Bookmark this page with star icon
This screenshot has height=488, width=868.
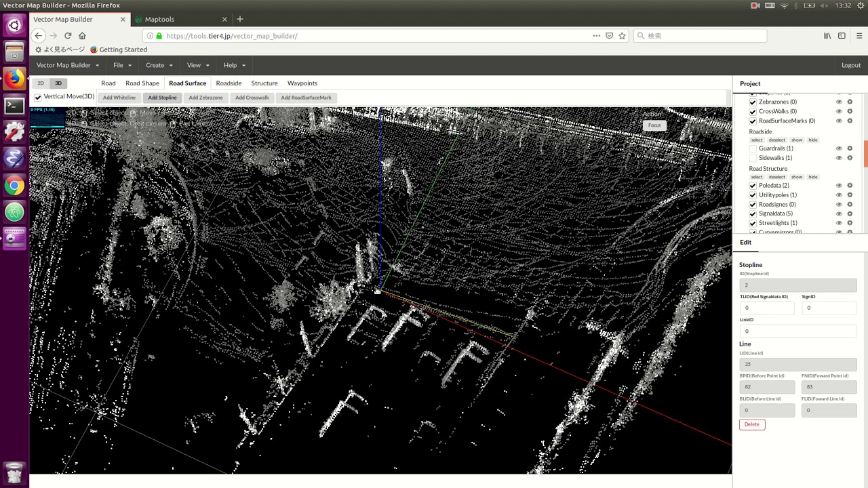[622, 36]
